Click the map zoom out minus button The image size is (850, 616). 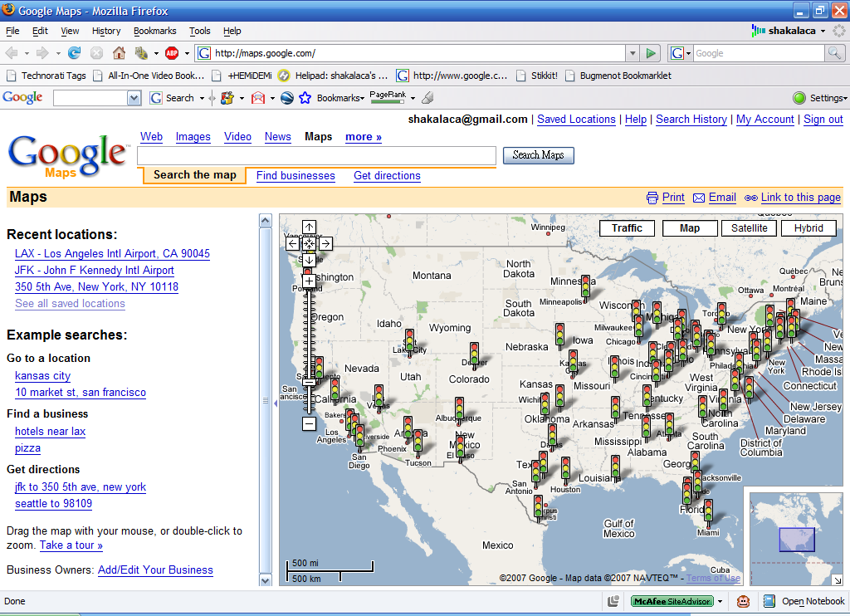309,423
